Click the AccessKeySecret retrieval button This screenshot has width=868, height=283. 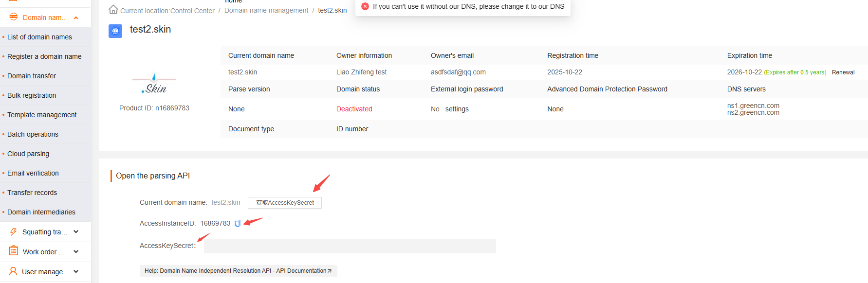[x=285, y=203]
